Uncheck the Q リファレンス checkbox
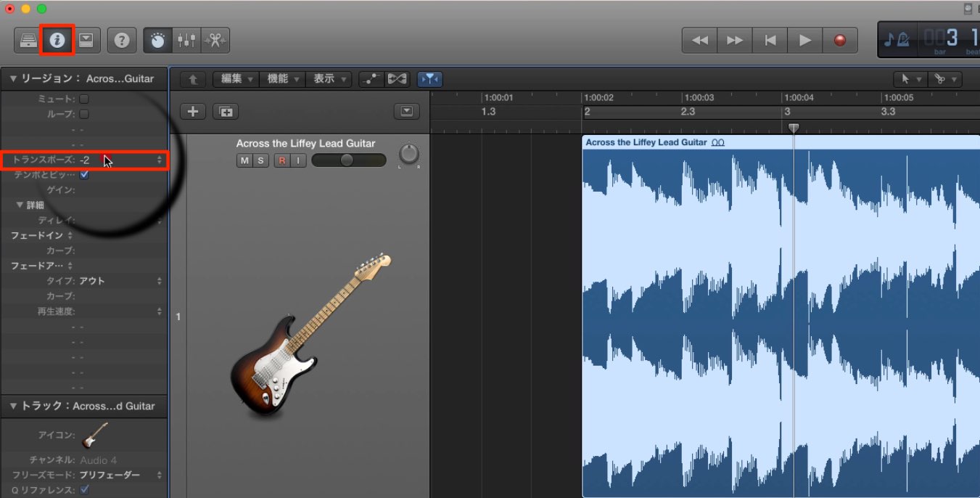The image size is (980, 498). tap(84, 490)
